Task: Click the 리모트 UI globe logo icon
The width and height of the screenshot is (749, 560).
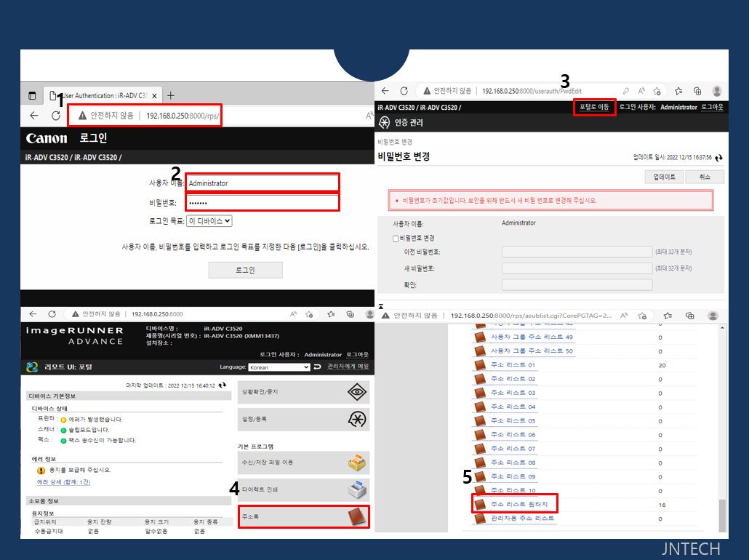Action: (x=32, y=367)
